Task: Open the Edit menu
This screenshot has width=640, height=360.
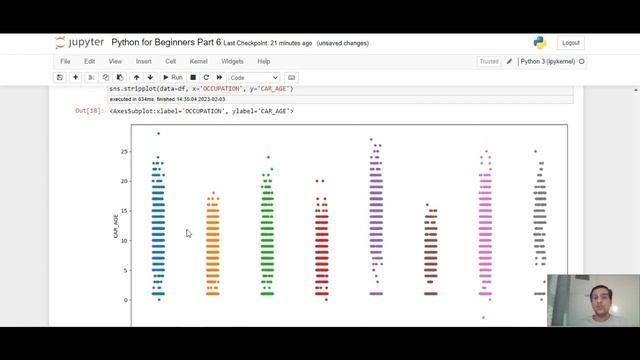Action: [89, 62]
